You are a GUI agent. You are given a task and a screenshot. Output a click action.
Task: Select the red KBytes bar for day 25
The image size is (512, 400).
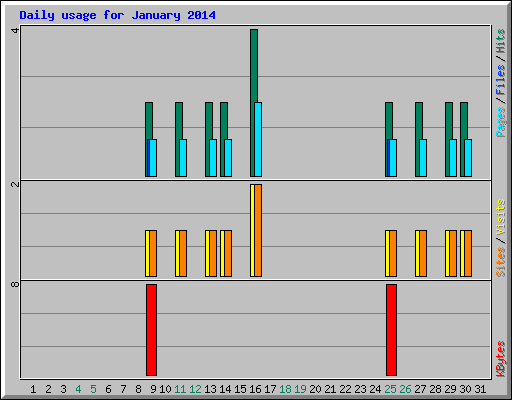coord(391,330)
